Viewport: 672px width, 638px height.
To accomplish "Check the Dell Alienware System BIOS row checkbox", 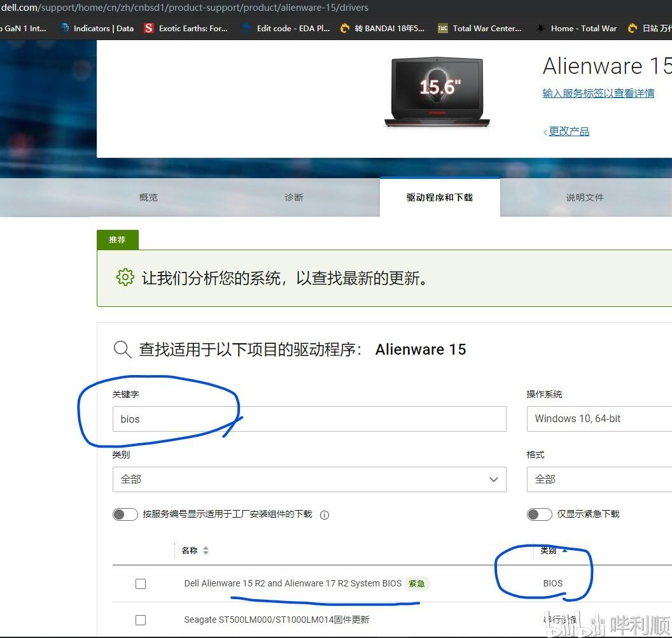I will 141,583.
